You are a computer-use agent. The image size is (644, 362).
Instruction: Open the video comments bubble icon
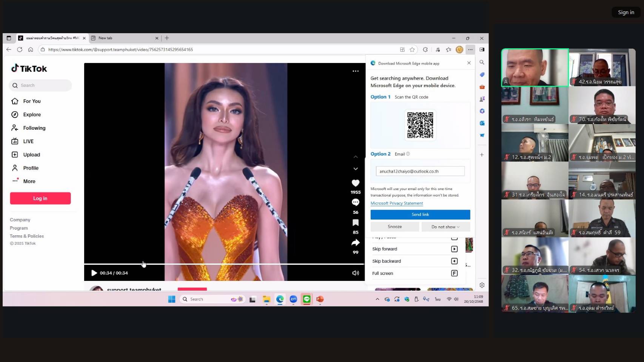[x=355, y=202]
